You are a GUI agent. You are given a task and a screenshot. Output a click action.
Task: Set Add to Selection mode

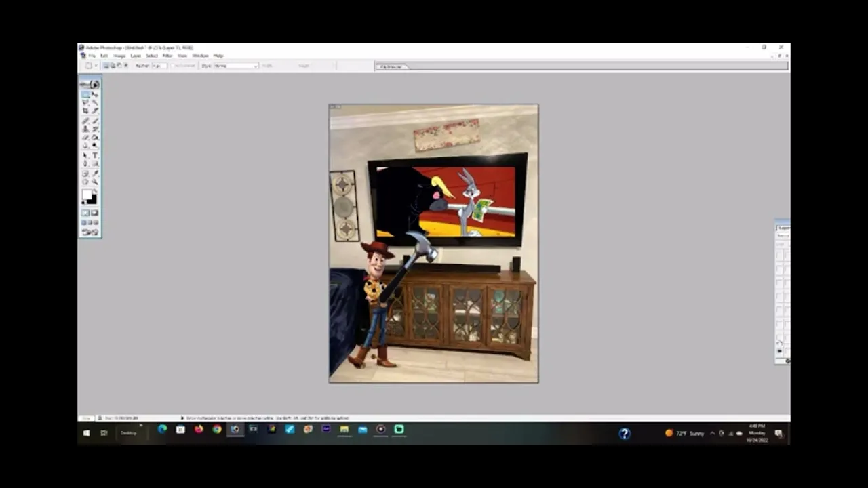113,66
